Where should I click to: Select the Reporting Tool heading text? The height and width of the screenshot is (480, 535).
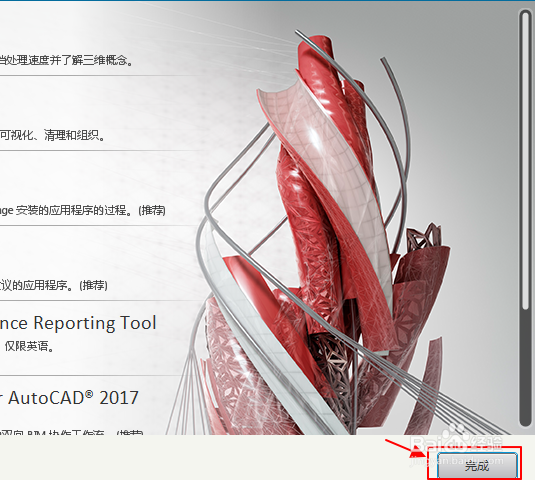[95, 323]
